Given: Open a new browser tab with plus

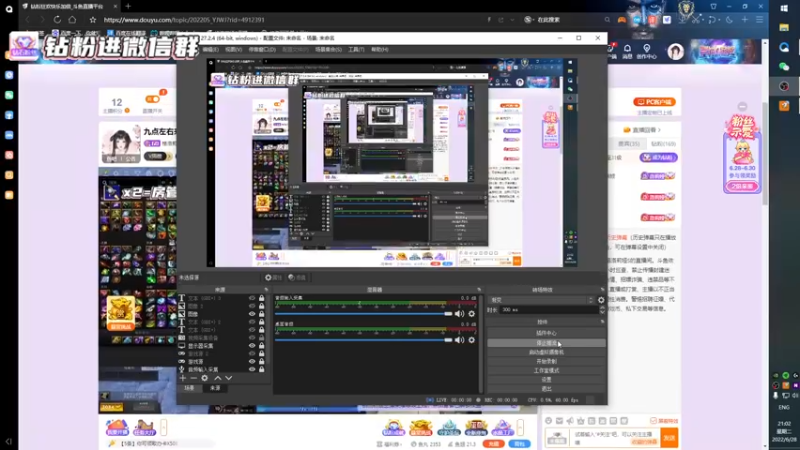Looking at the screenshot, I should click(128, 6).
